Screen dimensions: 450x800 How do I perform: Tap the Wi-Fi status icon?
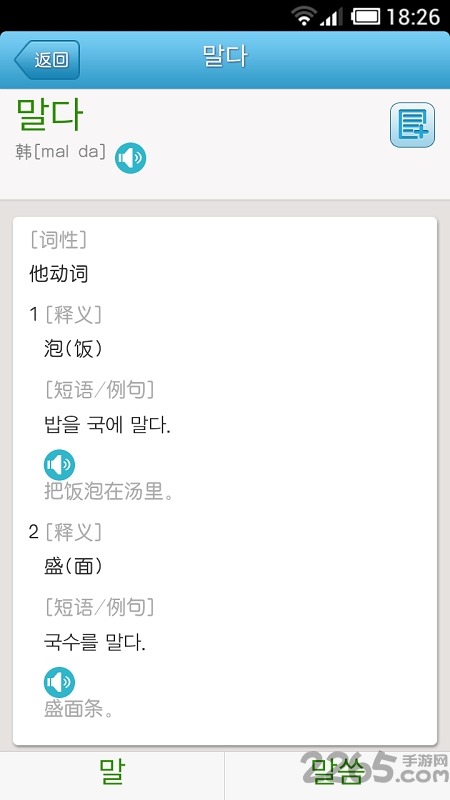(304, 16)
